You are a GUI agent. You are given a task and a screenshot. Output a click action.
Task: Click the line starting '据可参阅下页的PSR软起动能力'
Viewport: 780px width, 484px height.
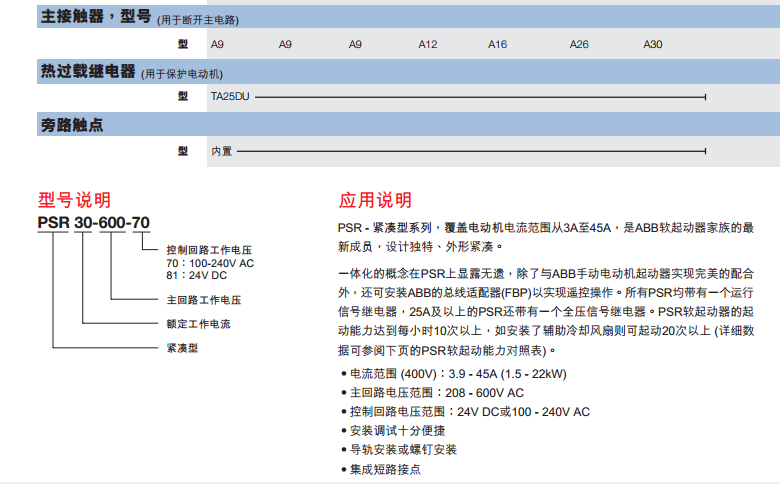(x=447, y=351)
